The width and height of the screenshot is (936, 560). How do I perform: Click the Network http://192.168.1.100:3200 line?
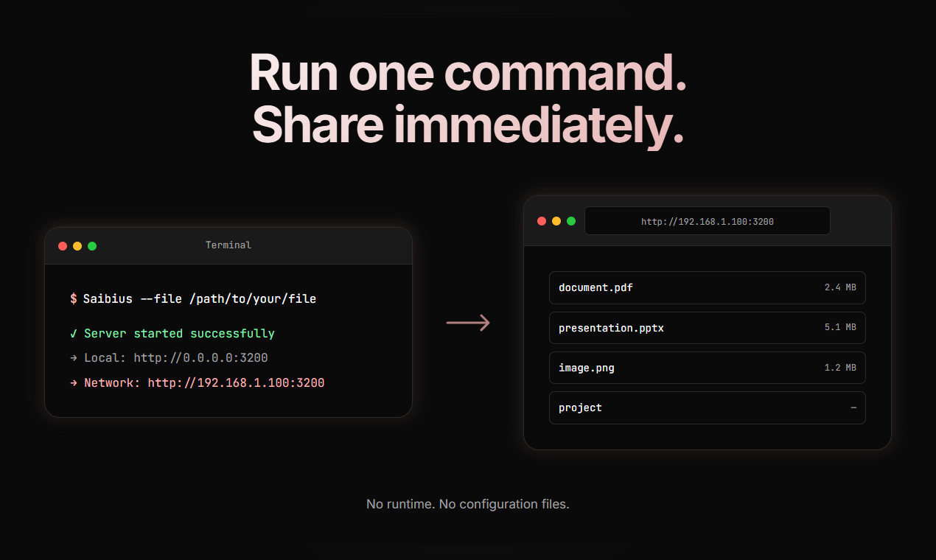tap(198, 383)
